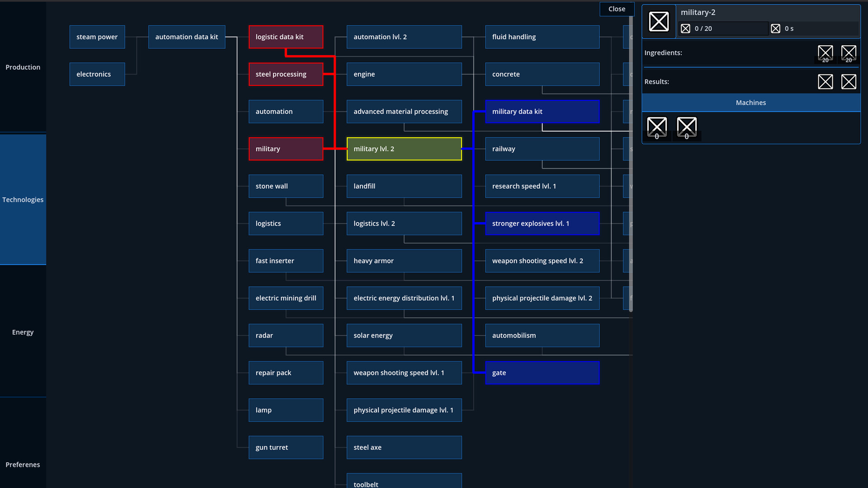Click the second Results item icon
Image resolution: width=868 pixels, height=488 pixels.
pyautogui.click(x=849, y=82)
